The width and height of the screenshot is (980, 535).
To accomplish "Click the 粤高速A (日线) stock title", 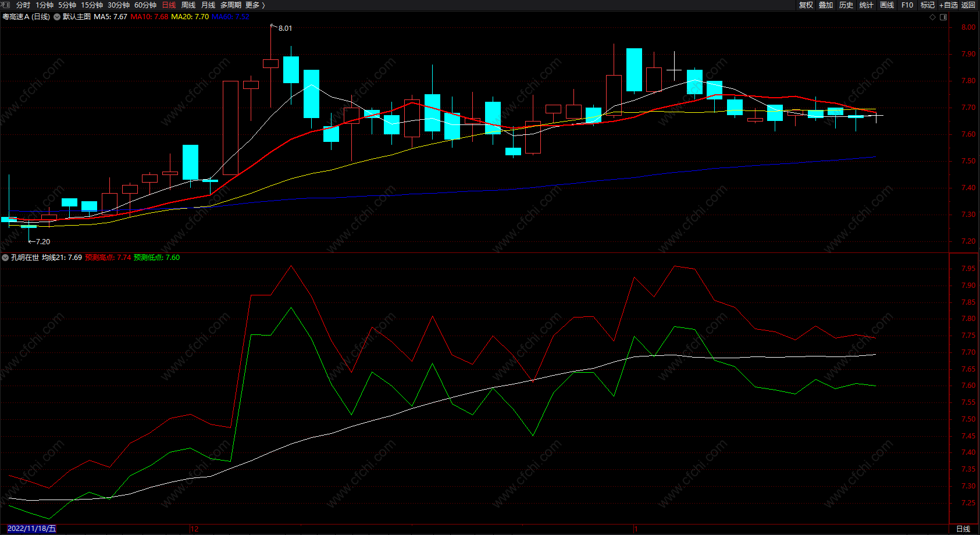I will (x=26, y=17).
